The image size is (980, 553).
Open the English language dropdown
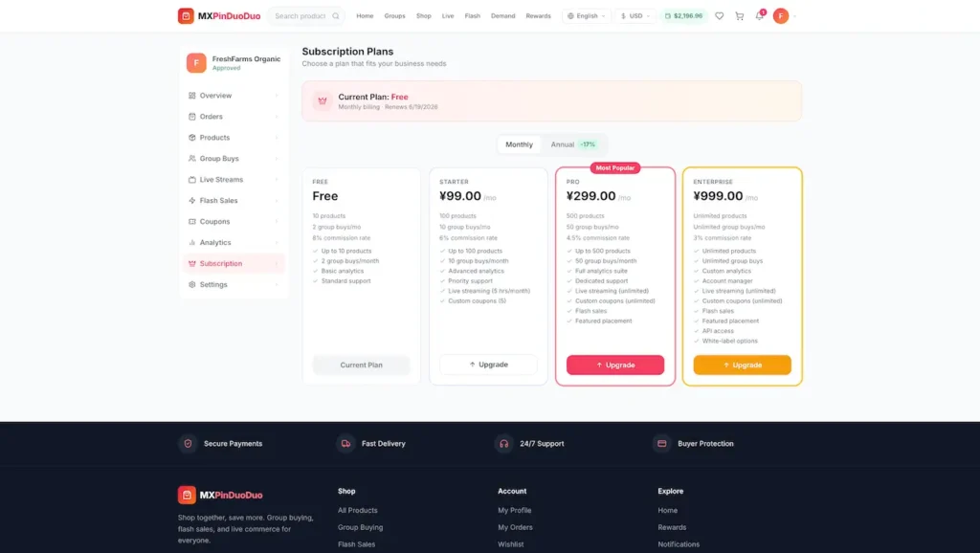[x=587, y=15]
